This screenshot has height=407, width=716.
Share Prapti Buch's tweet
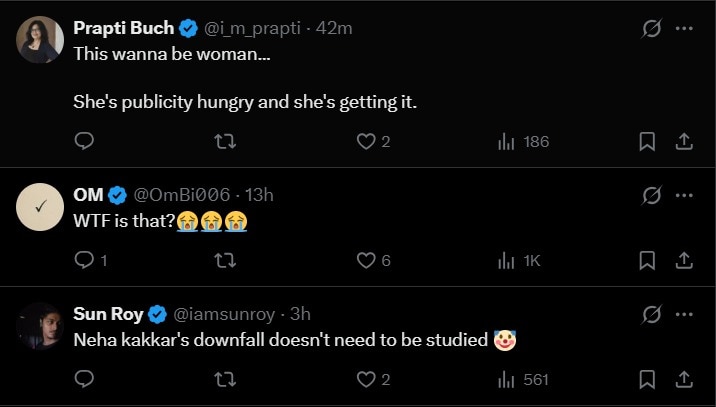click(x=685, y=141)
